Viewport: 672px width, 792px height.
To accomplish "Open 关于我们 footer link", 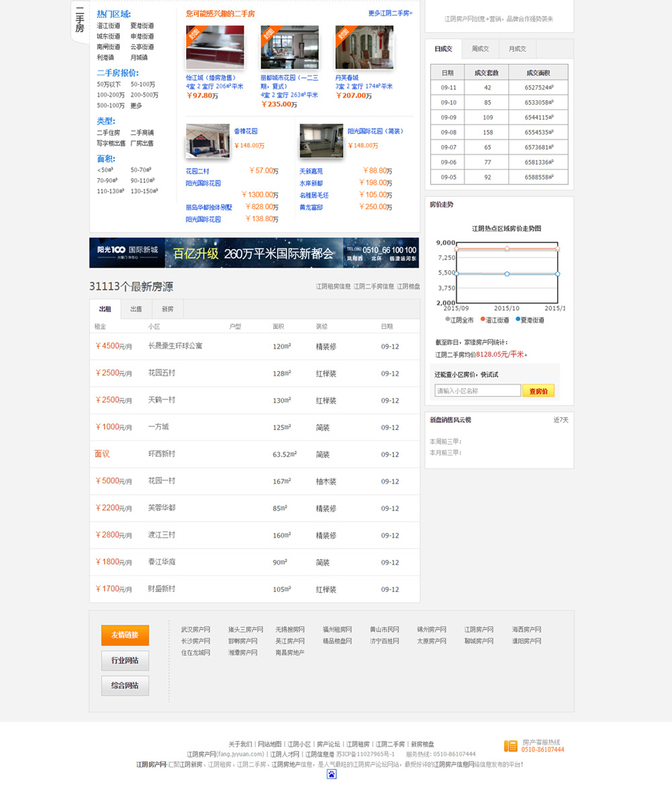I will point(240,744).
